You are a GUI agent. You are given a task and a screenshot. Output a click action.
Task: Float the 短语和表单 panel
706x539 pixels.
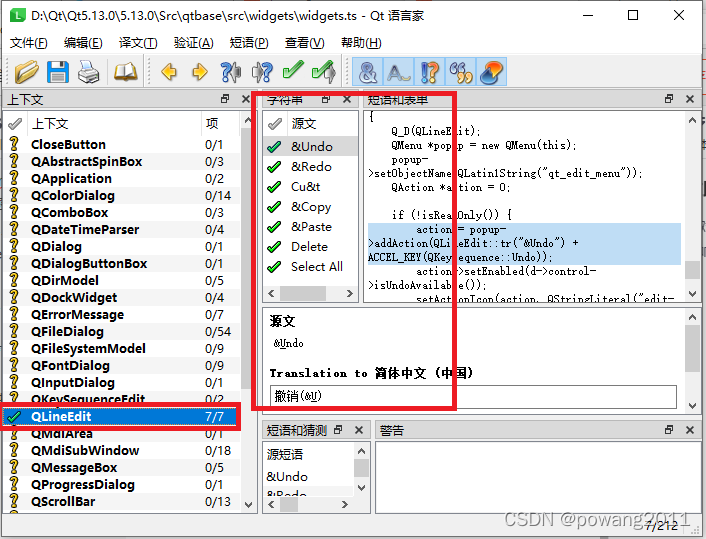click(x=669, y=99)
